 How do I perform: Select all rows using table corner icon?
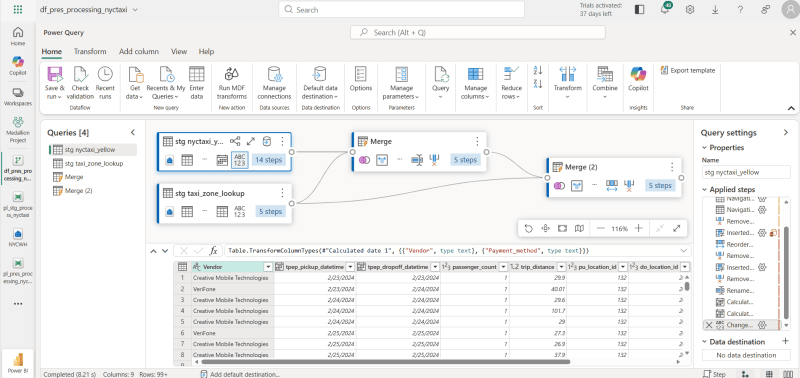[x=182, y=267]
